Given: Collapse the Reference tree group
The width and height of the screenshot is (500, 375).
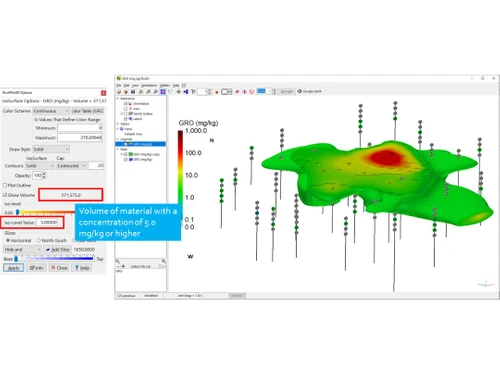Looking at the screenshot, I should 117,99.
